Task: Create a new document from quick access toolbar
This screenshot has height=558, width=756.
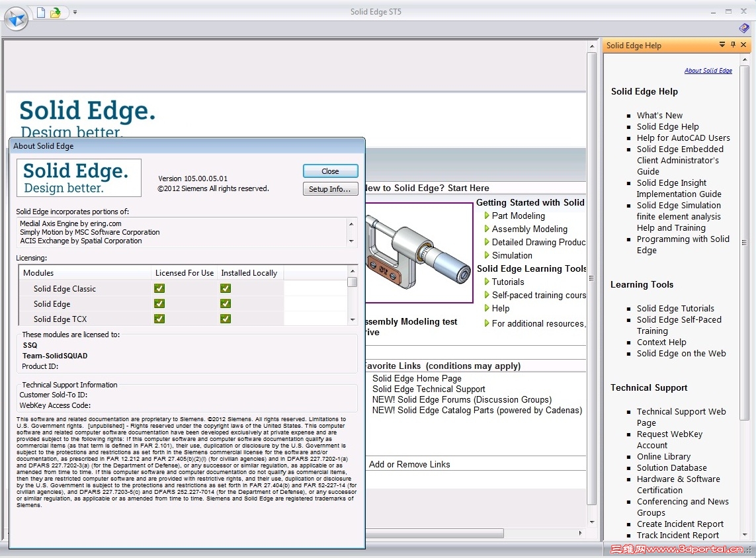Action: [41, 12]
